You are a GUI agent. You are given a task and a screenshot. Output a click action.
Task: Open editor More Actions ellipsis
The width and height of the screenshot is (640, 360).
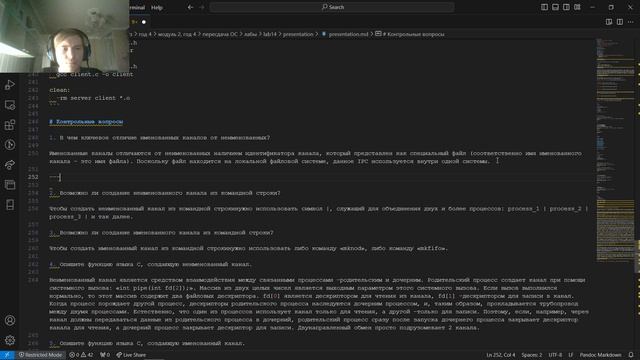click(x=631, y=22)
